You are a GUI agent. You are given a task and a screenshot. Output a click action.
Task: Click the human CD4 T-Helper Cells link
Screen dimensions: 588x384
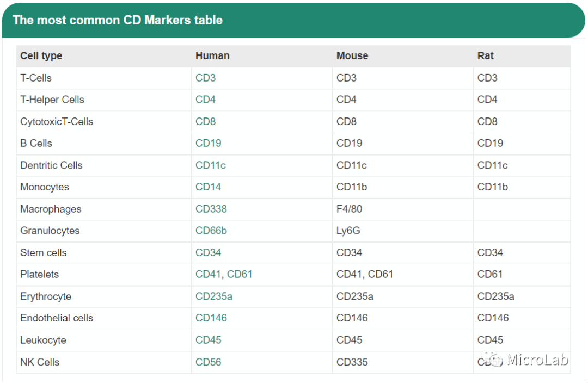point(206,100)
